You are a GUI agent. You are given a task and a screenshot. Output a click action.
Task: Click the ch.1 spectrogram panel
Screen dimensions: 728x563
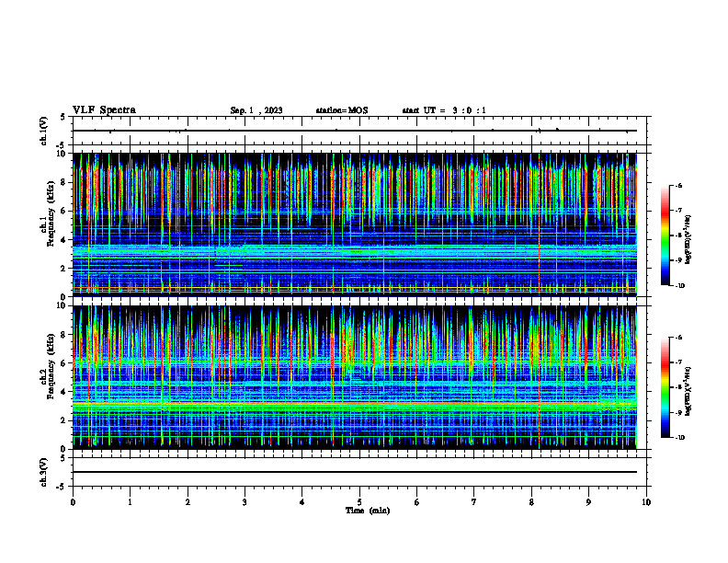click(x=355, y=224)
